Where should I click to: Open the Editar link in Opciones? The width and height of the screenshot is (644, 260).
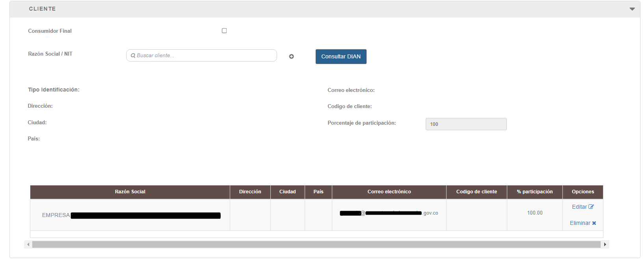(579, 207)
